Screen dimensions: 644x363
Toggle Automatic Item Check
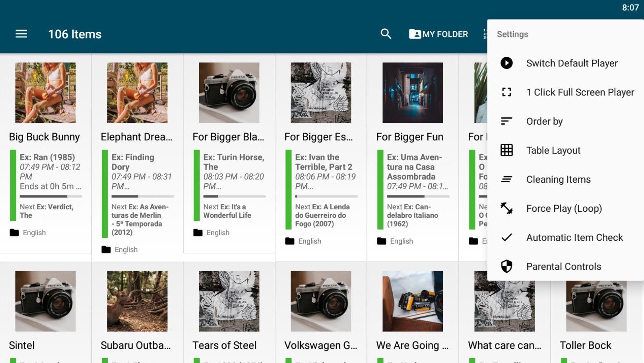click(x=565, y=237)
